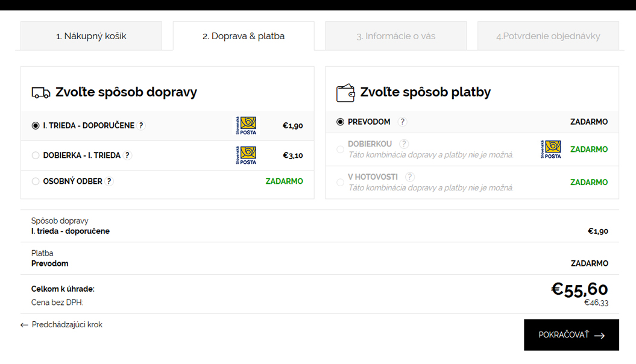
Task: Click help icon next to PREVODOM
Action: click(x=403, y=122)
